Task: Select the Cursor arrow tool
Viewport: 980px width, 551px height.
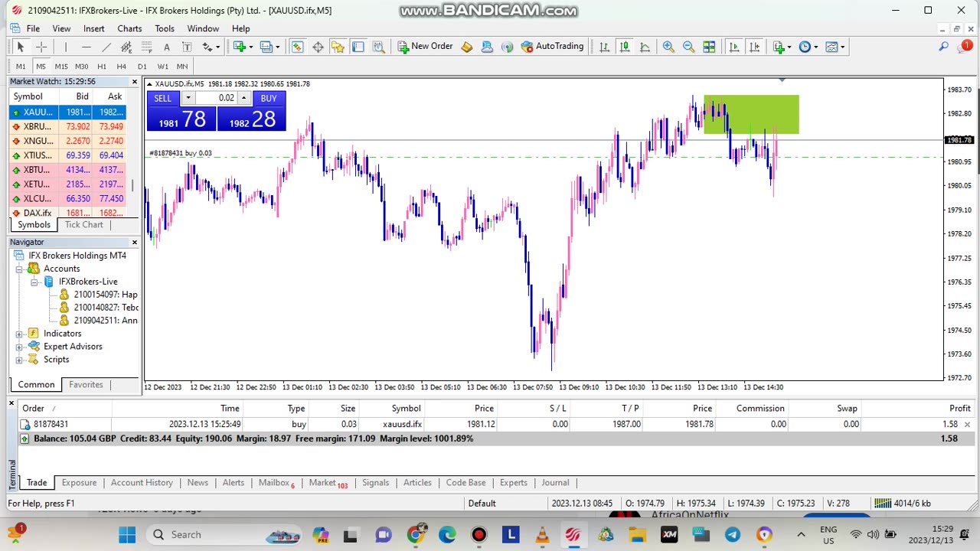Action: coord(21,47)
